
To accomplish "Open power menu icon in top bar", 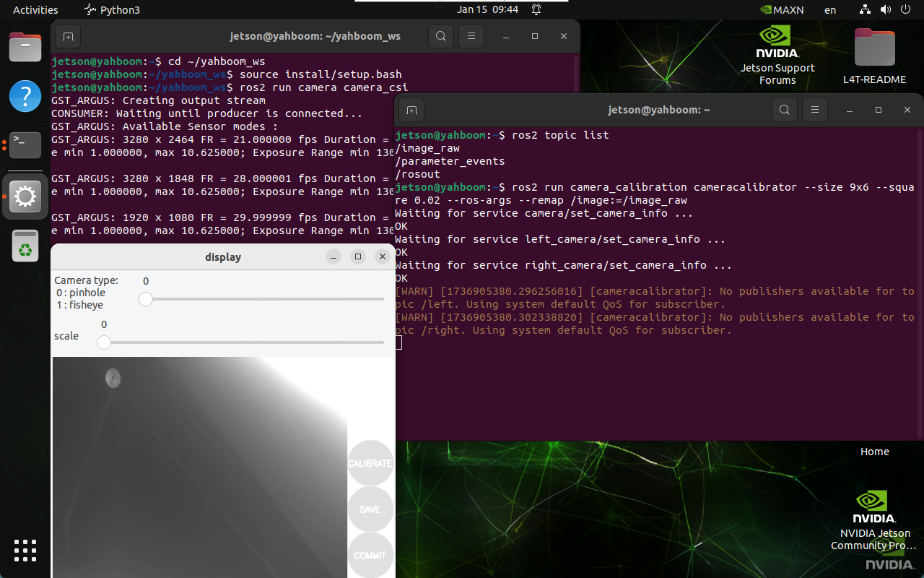I will [907, 9].
